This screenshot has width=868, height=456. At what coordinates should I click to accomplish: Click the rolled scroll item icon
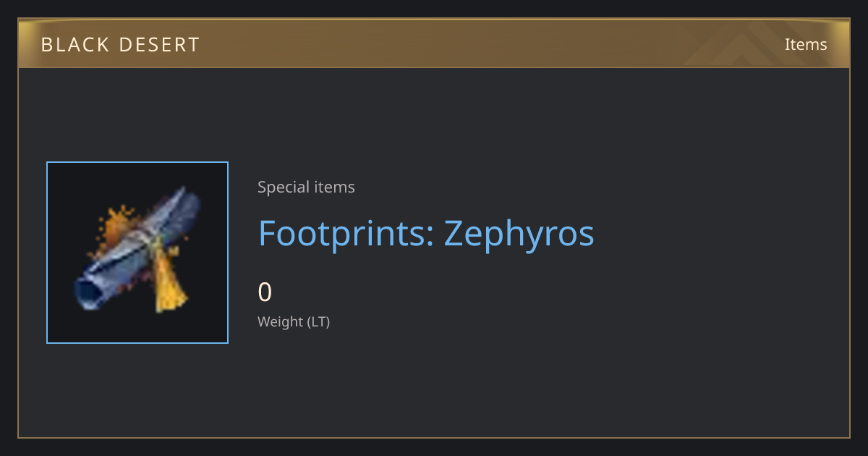(137, 252)
